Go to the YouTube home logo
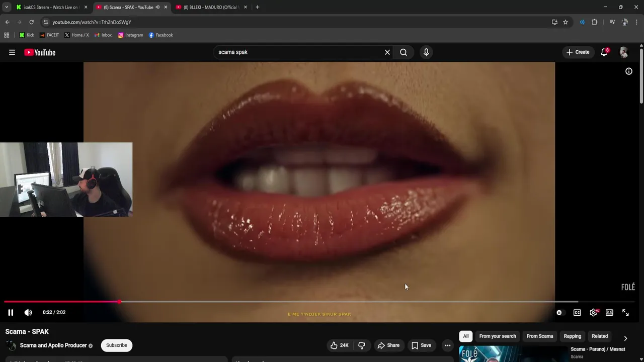644x362 pixels. [40, 52]
